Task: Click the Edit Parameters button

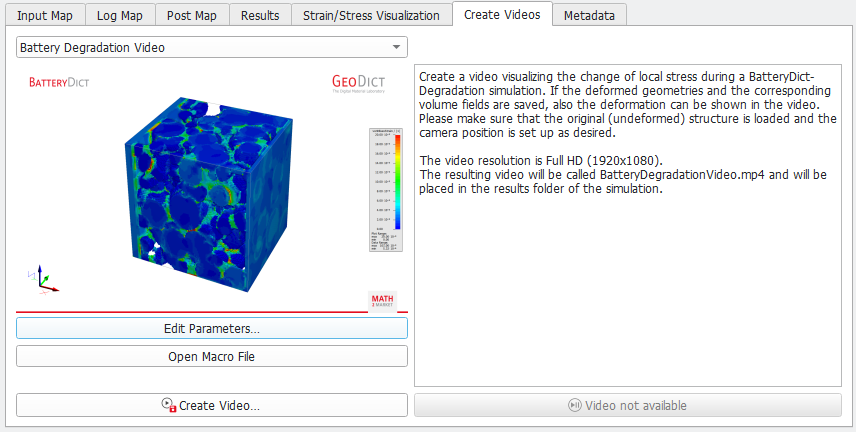Action: (212, 329)
